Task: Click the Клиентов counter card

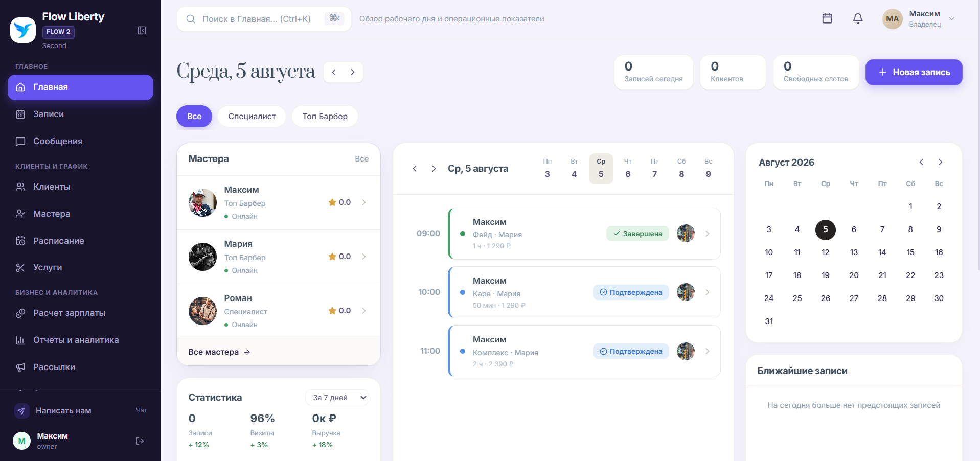Action: coord(733,73)
